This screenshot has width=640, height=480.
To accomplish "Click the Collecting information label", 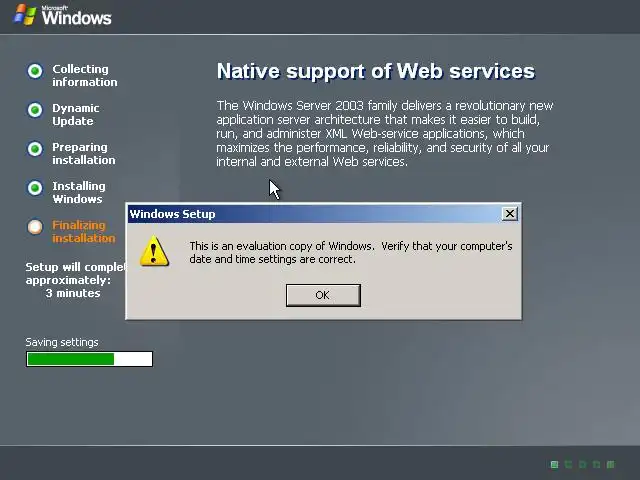I will (84, 76).
